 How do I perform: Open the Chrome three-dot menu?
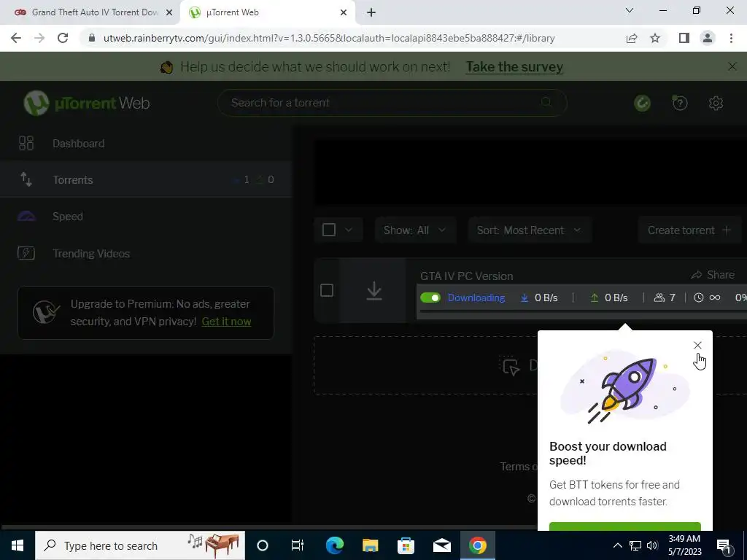pyautogui.click(x=731, y=38)
